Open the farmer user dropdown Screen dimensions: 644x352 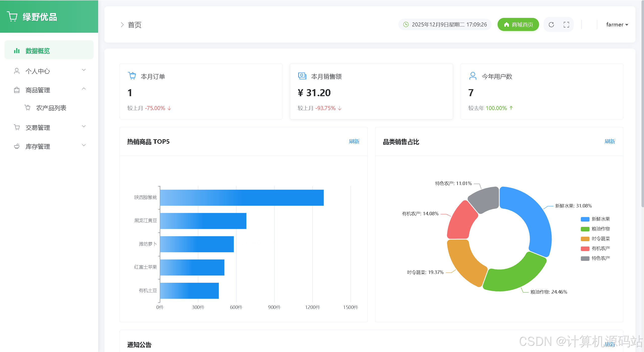(617, 25)
